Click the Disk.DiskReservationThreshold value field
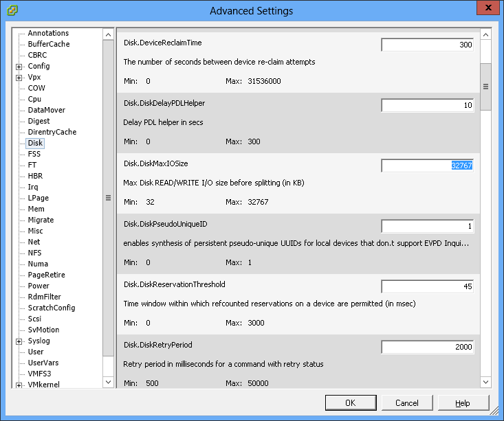Image resolution: width=504 pixels, height=421 pixels. click(x=427, y=286)
